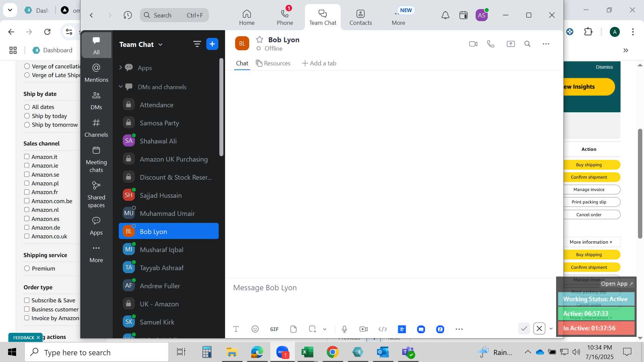644x362 pixels.
Task: Open the emoji picker
Action: [255, 329]
